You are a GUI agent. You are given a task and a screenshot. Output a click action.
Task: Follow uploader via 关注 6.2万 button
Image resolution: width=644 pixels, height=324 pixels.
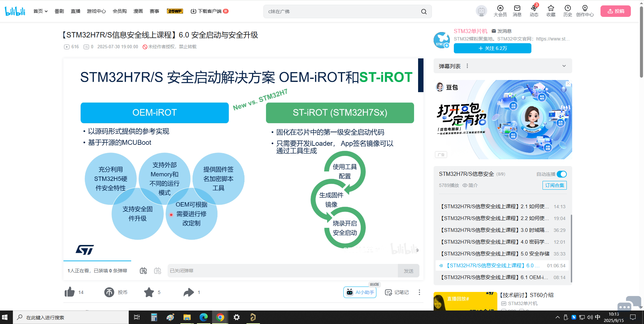[x=493, y=48]
